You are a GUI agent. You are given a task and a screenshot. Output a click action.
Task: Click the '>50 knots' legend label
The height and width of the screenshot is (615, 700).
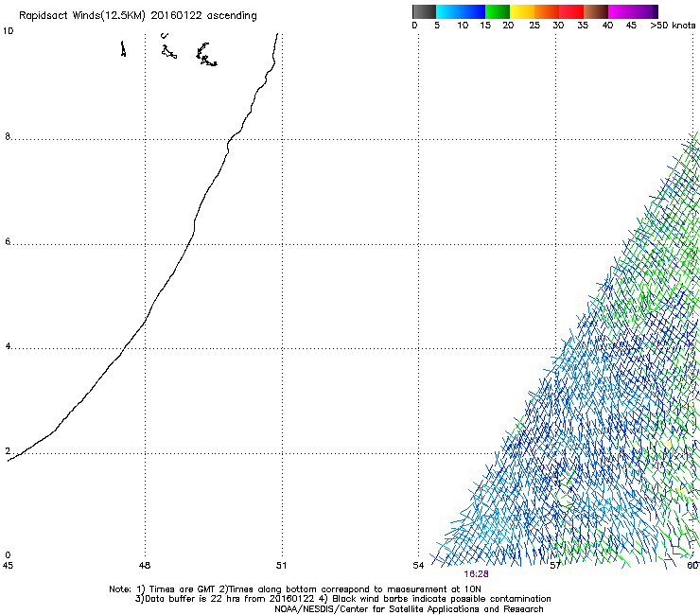click(673, 26)
